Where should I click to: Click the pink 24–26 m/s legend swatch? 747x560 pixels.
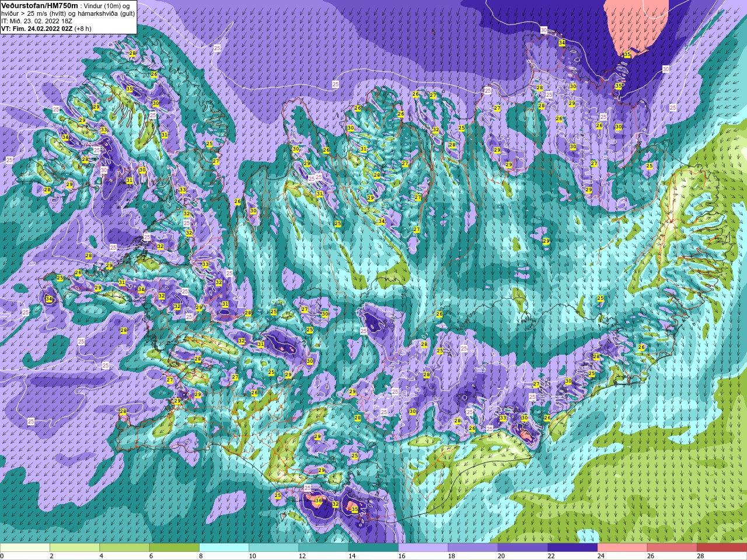coord(622,548)
